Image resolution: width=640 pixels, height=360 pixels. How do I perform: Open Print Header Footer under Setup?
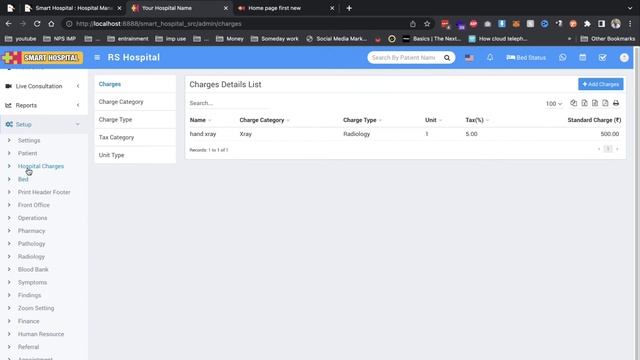(x=44, y=192)
